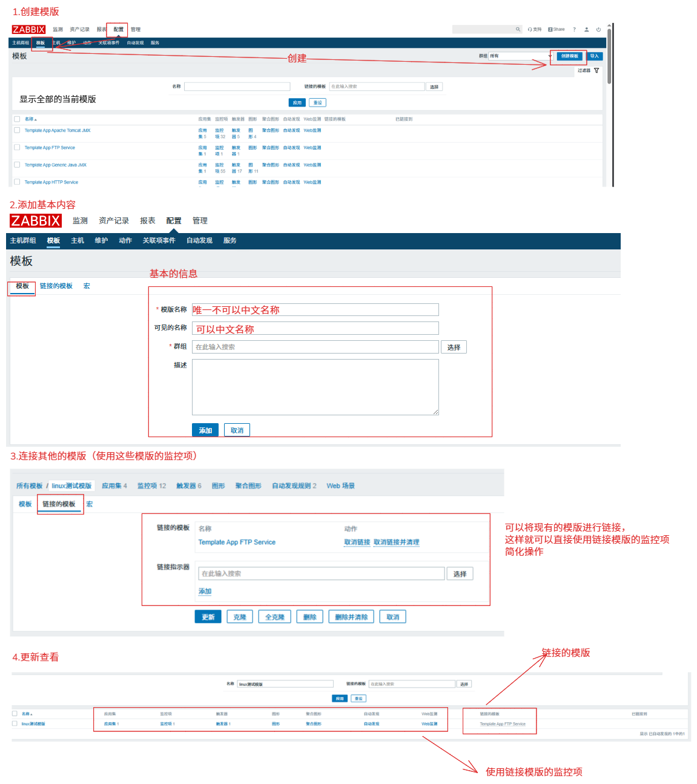Click the search magnifier icon in header
The image size is (697, 784).
pyautogui.click(x=518, y=29)
